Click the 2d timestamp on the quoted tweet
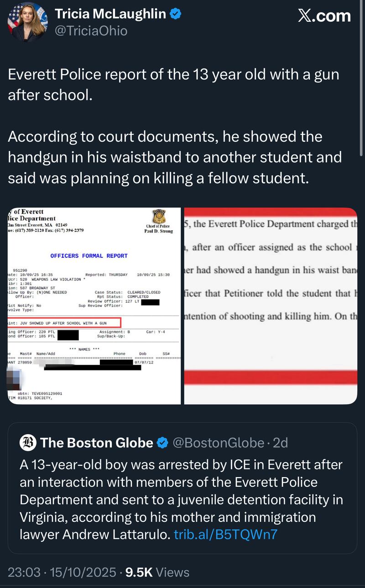 click(280, 442)
